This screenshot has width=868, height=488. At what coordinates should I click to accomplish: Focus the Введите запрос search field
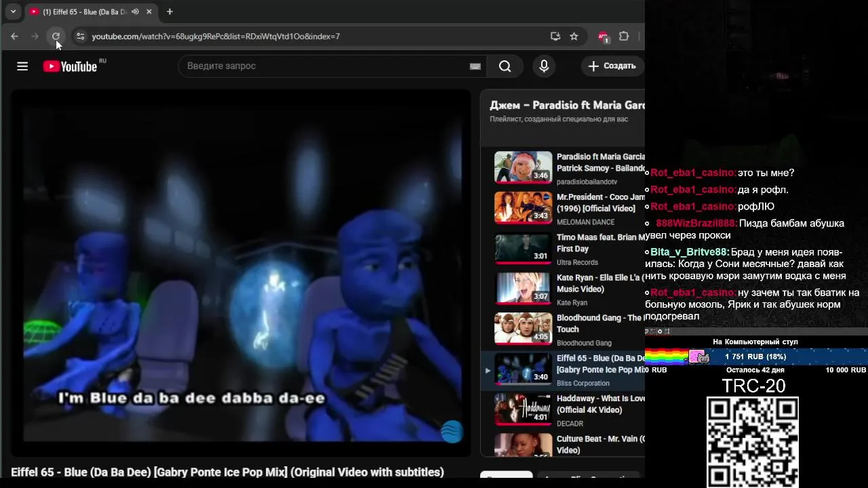coord(325,66)
